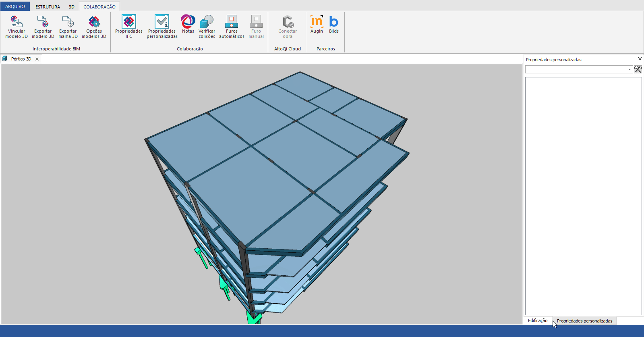Click Propriedades personalizadas ribbon icon
The width and height of the screenshot is (644, 337).
pos(162,22)
